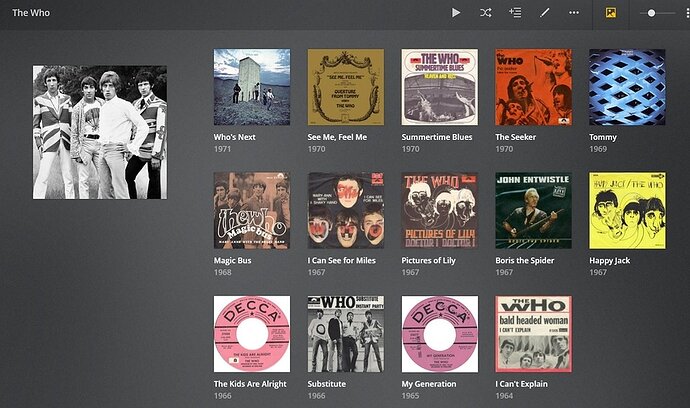
Task: Open the Summertime Blues title link
Action: point(437,137)
